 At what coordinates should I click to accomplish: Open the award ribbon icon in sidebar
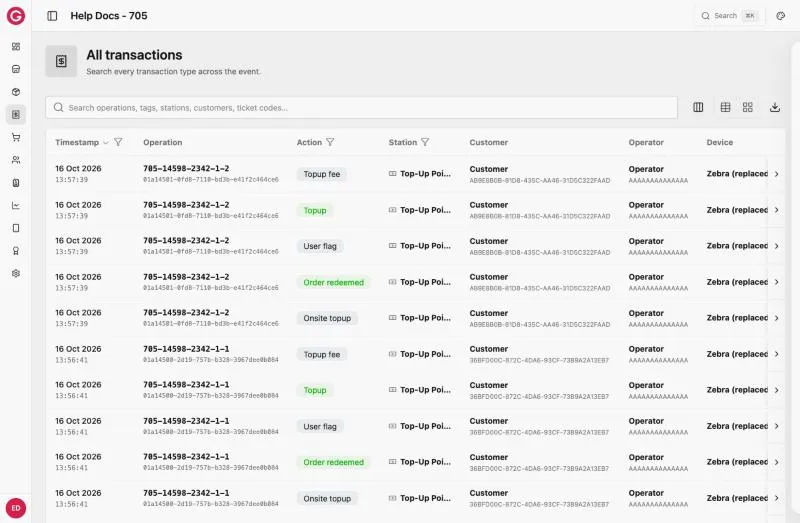(16, 251)
